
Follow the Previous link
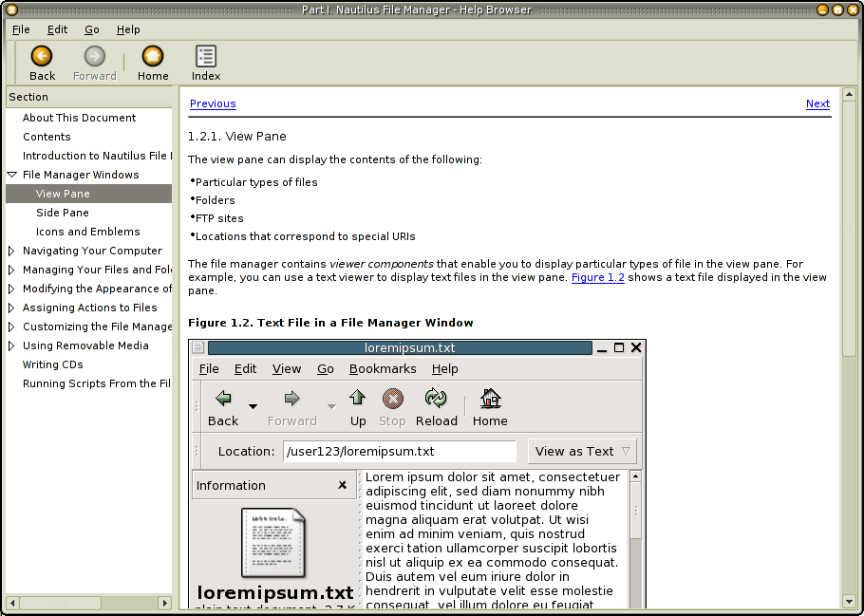click(213, 103)
